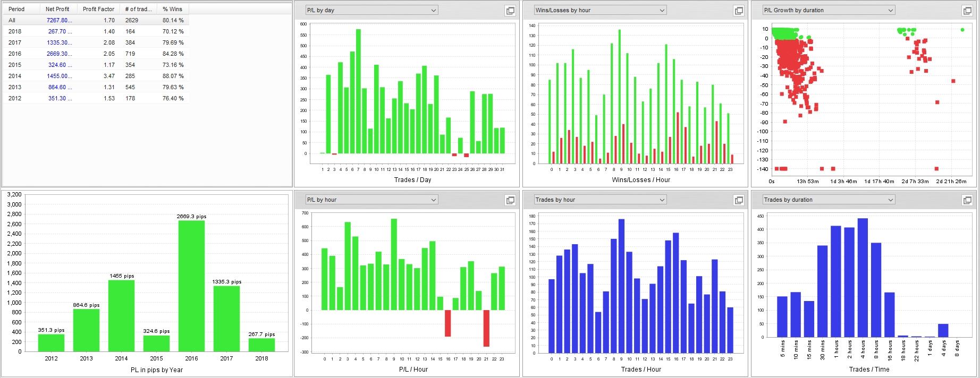Maximize the Wins/Losses by hour chart panel
Screen dimensions: 980x378
point(739,11)
